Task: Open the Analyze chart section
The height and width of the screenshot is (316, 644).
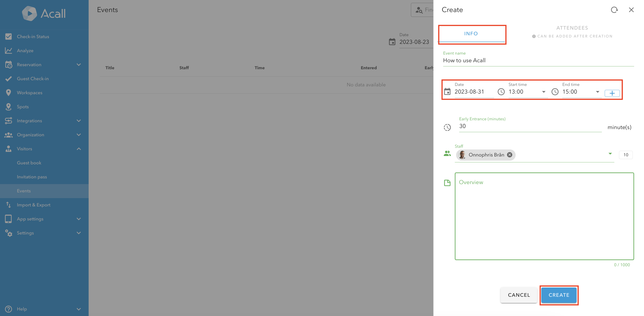Action: [x=25, y=50]
